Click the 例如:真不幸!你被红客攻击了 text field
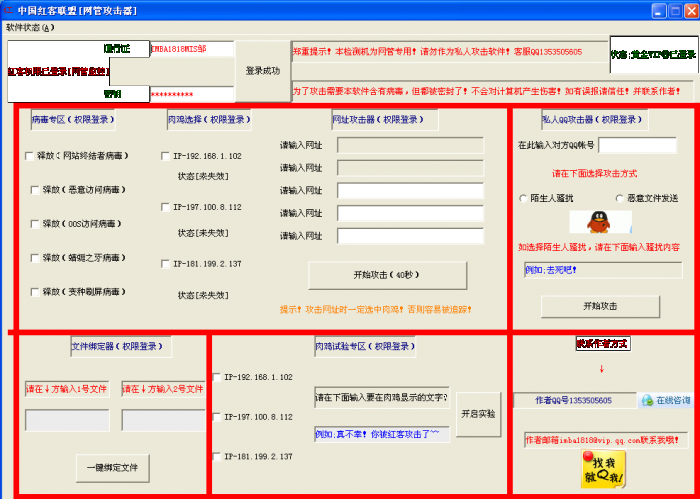This screenshot has width=700, height=499. click(382, 434)
